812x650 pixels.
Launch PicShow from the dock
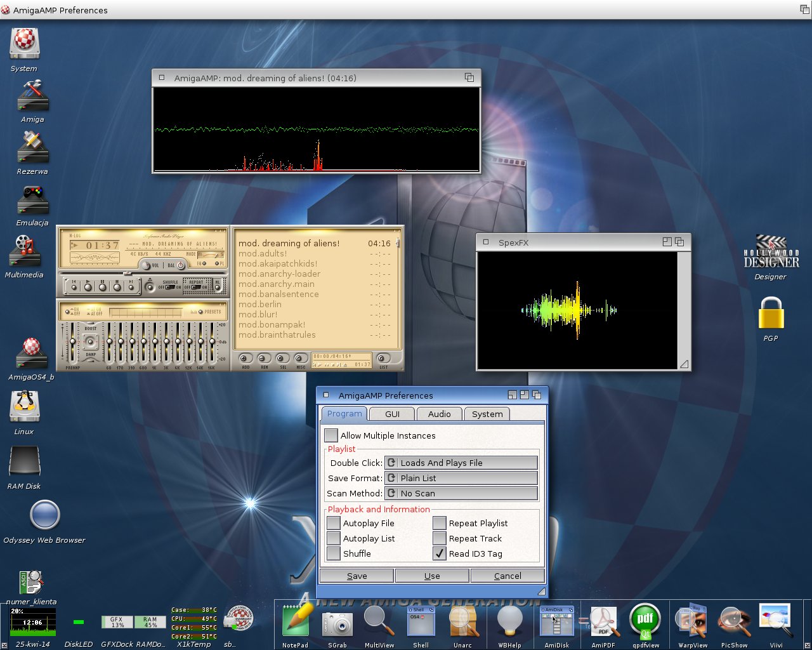click(x=734, y=622)
